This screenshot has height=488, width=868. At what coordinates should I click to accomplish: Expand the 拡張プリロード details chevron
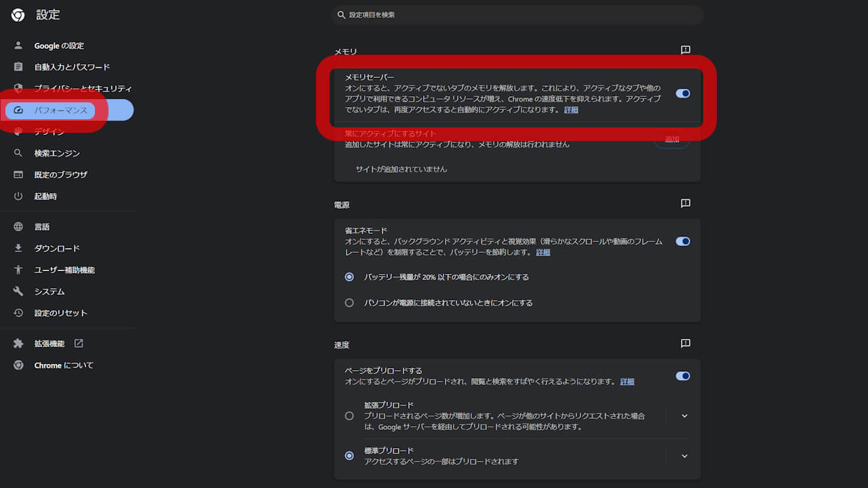684,415
